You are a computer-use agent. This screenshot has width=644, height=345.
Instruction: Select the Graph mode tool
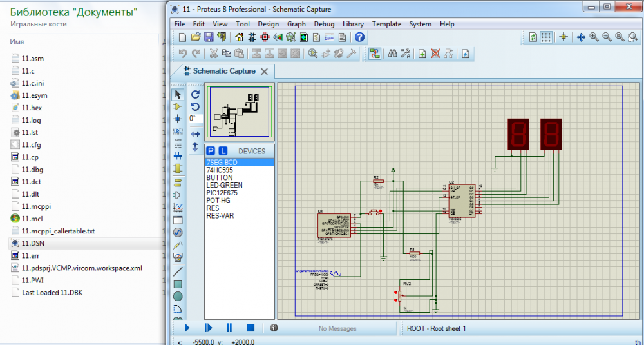tap(178, 207)
